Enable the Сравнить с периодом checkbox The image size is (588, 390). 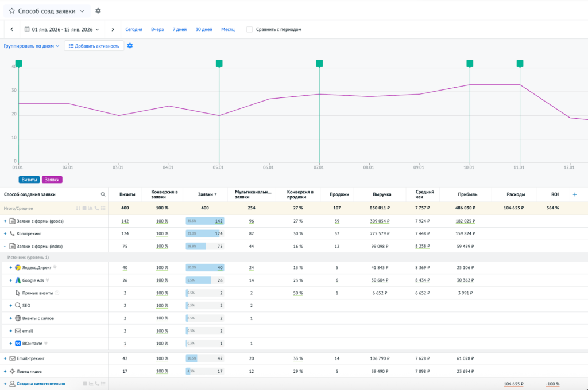(x=249, y=29)
